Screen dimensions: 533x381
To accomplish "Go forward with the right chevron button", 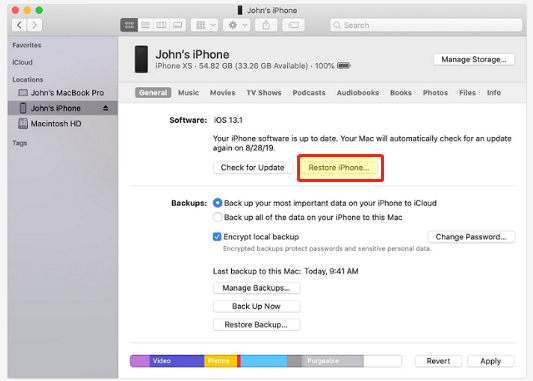I will [x=34, y=25].
